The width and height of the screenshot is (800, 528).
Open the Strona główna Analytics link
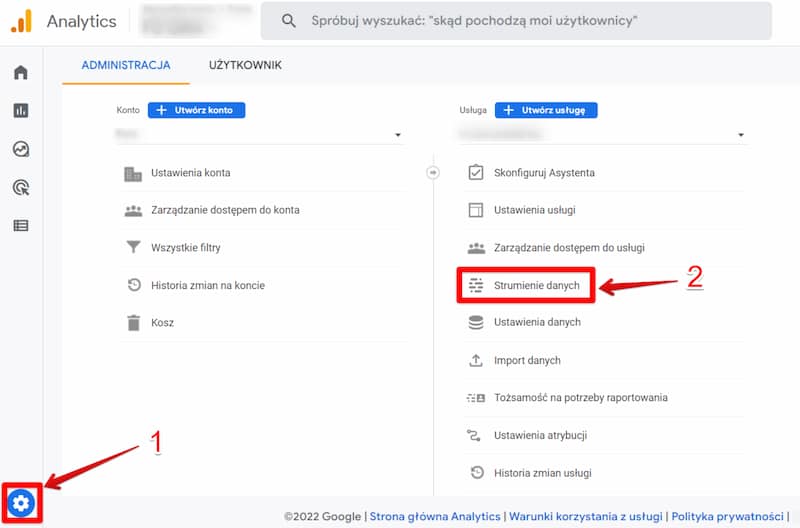[x=435, y=516]
